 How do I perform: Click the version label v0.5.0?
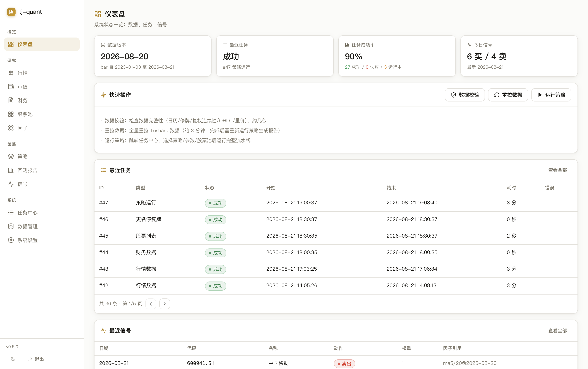(12, 347)
